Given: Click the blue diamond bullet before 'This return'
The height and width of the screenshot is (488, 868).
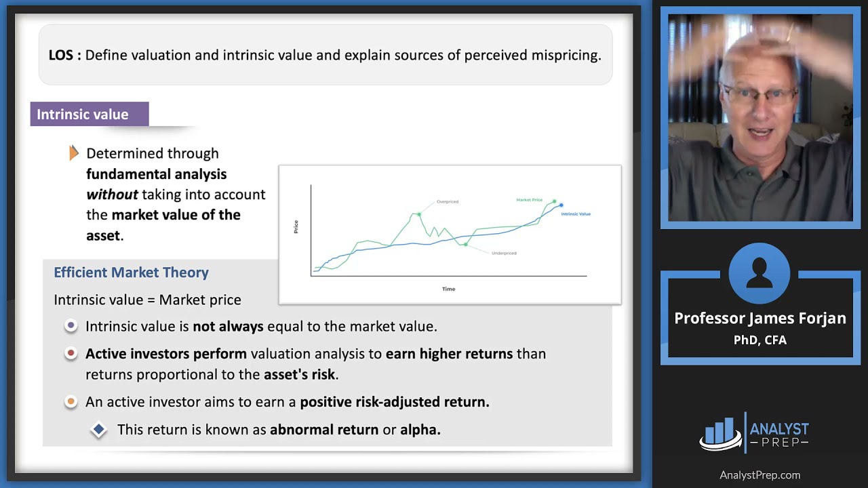Looking at the screenshot, I should coord(99,429).
